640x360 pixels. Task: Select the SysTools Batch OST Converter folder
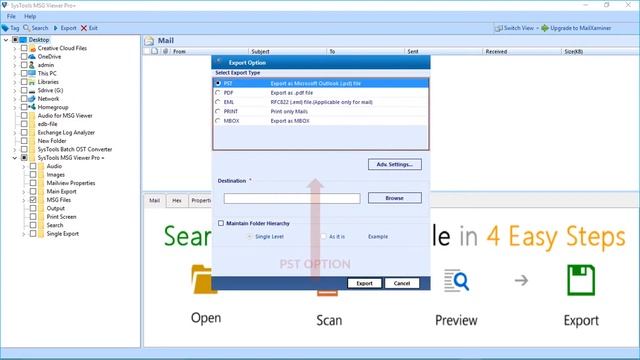[75, 149]
